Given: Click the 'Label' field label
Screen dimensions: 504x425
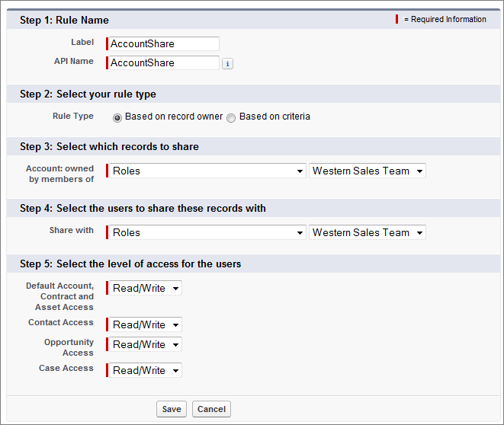Looking at the screenshot, I should click(82, 42).
